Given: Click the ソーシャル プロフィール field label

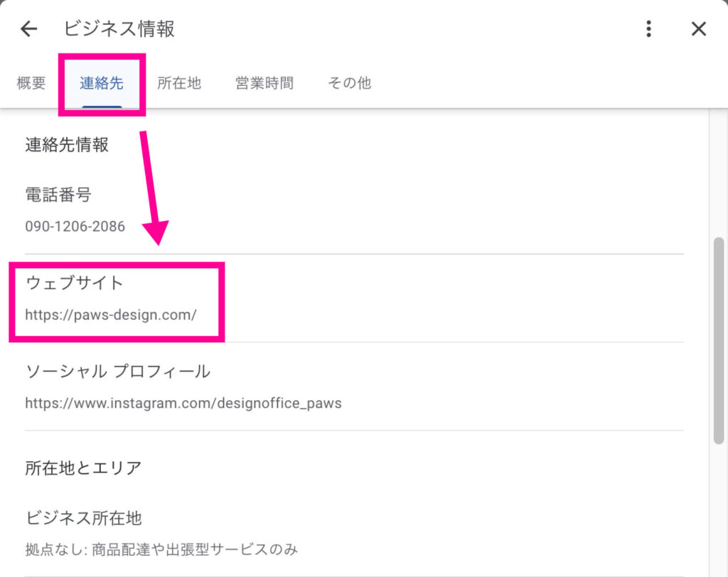Looking at the screenshot, I should point(118,371).
